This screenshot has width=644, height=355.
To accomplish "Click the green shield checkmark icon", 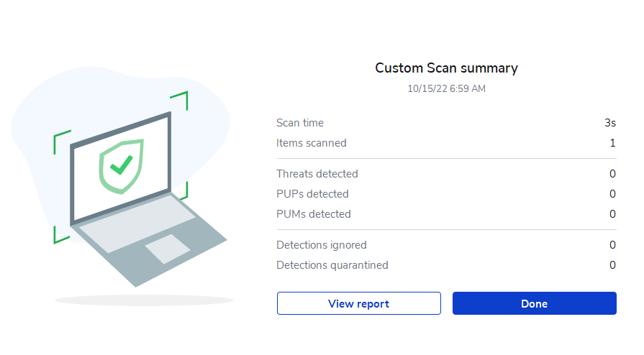I will [121, 165].
